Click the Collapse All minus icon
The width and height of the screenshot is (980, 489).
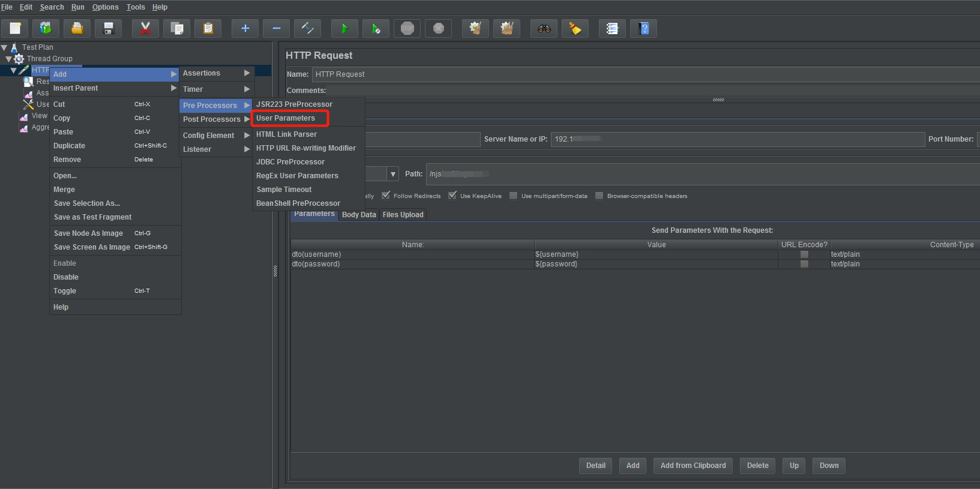(x=276, y=28)
